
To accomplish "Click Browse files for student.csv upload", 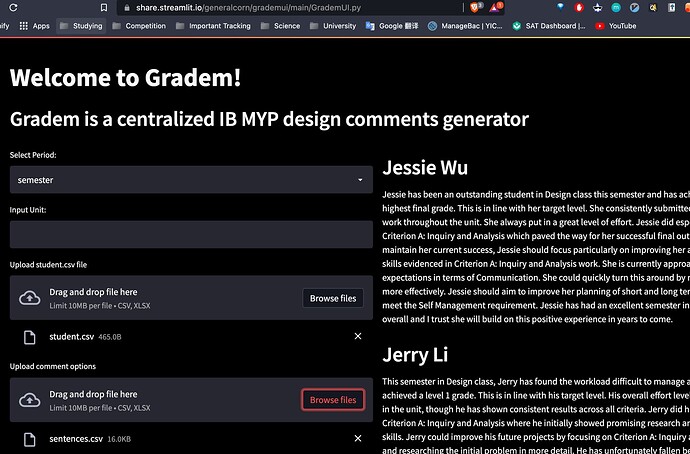I will coord(333,298).
